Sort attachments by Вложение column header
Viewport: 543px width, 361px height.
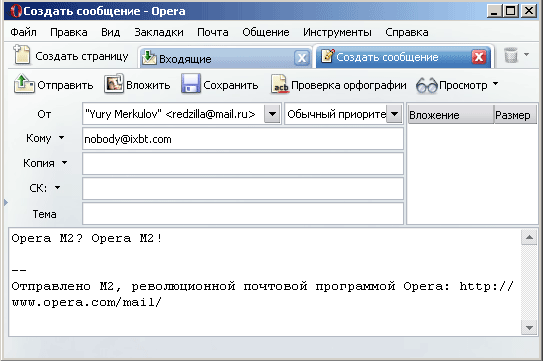[450, 115]
